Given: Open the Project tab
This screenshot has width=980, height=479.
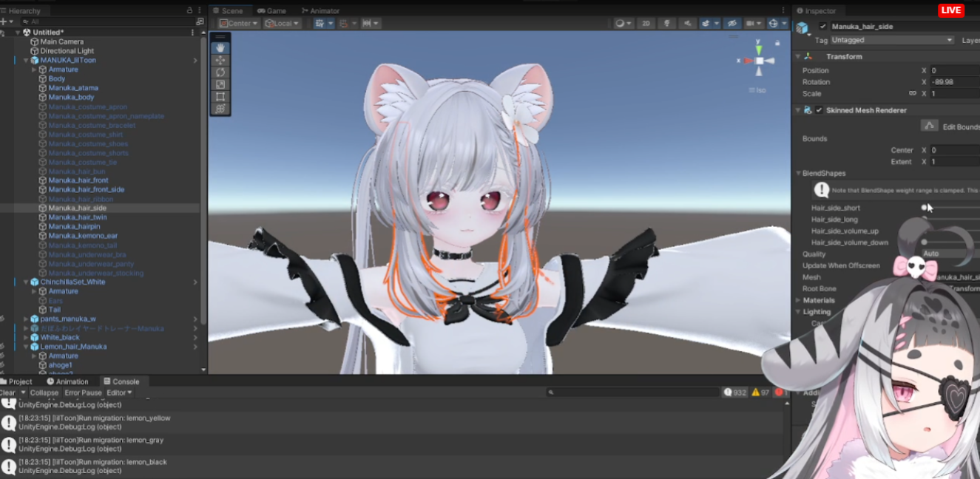Looking at the screenshot, I should pyautogui.click(x=16, y=381).
